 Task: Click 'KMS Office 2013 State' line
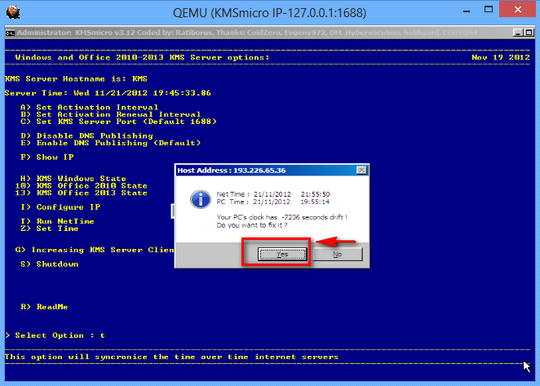(81, 193)
